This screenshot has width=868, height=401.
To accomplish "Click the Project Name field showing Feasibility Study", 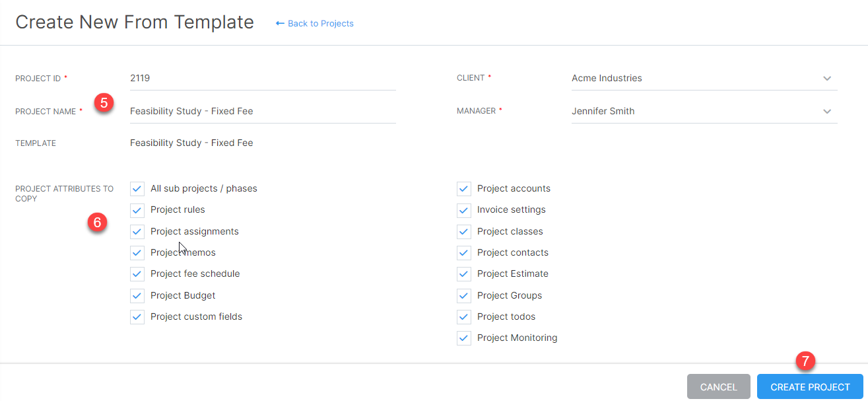I will pos(262,111).
